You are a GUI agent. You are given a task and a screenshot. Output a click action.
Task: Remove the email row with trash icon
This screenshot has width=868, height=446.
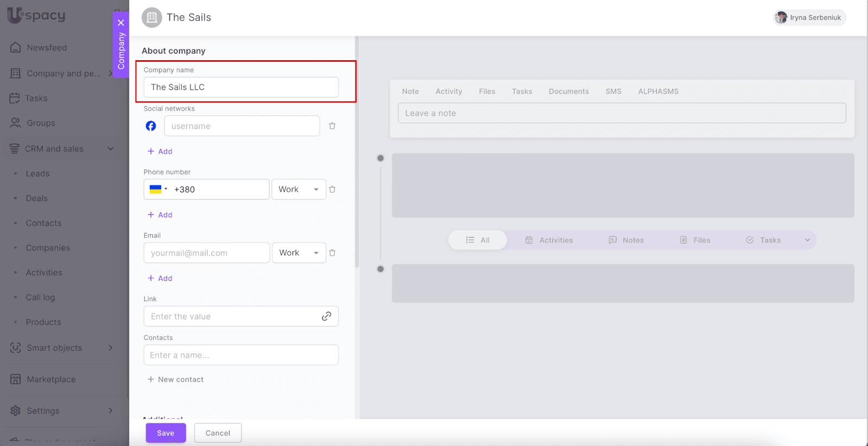coord(332,253)
